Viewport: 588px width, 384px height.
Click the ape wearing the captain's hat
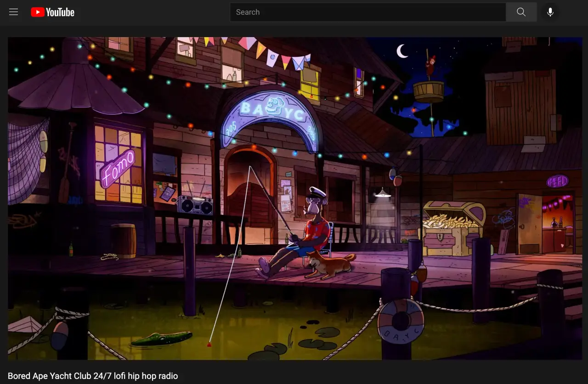pyautogui.click(x=312, y=225)
